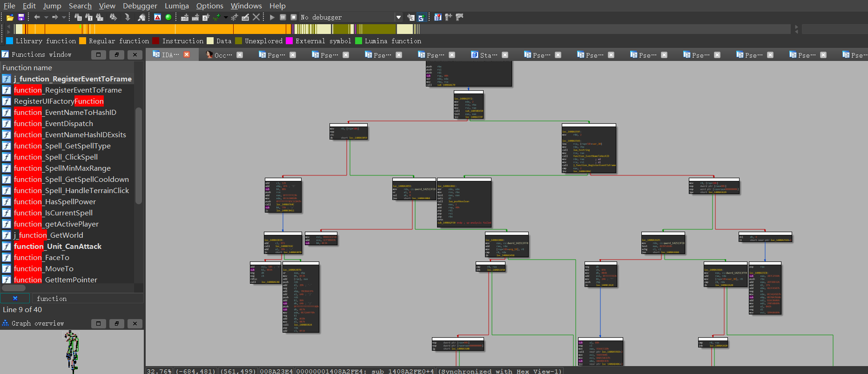Viewport: 868px width, 374px height.
Task: Click the Lumina function green color swatch
Action: click(x=358, y=41)
